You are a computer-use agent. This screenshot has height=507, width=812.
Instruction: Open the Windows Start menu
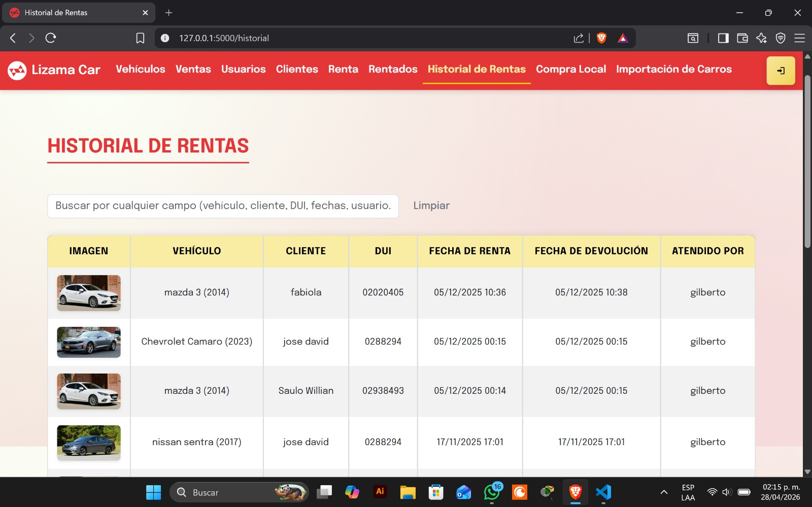[153, 492]
